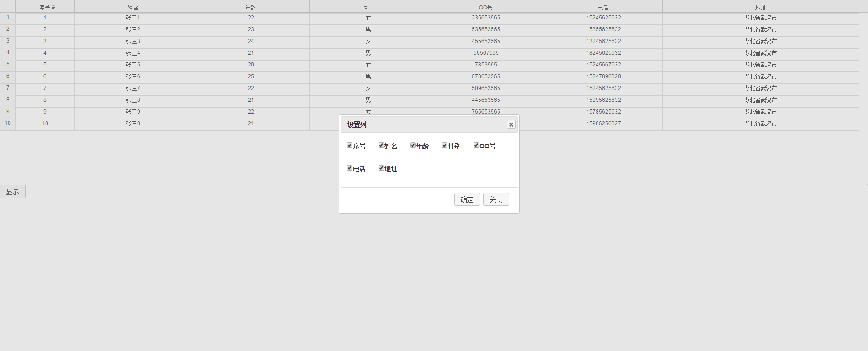Select QQ number 445653565

(486, 100)
